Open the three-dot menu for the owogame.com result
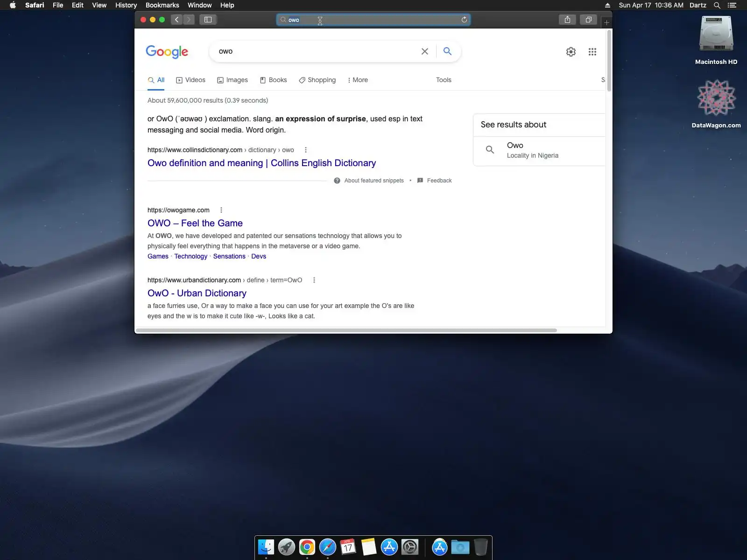The height and width of the screenshot is (560, 747). (x=221, y=210)
